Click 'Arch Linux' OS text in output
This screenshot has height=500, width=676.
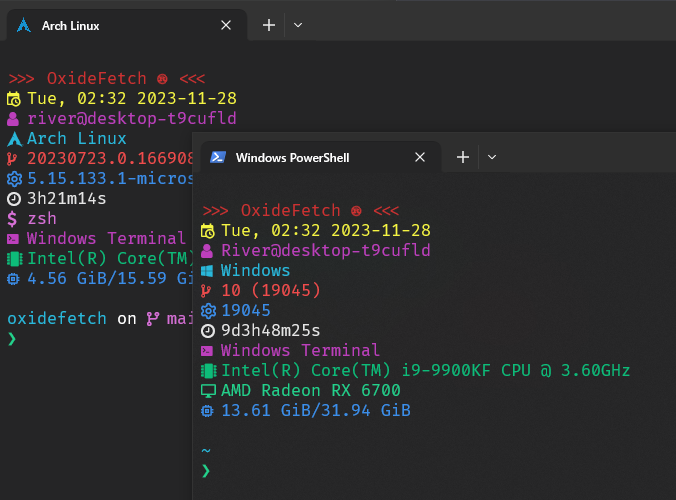click(77, 138)
